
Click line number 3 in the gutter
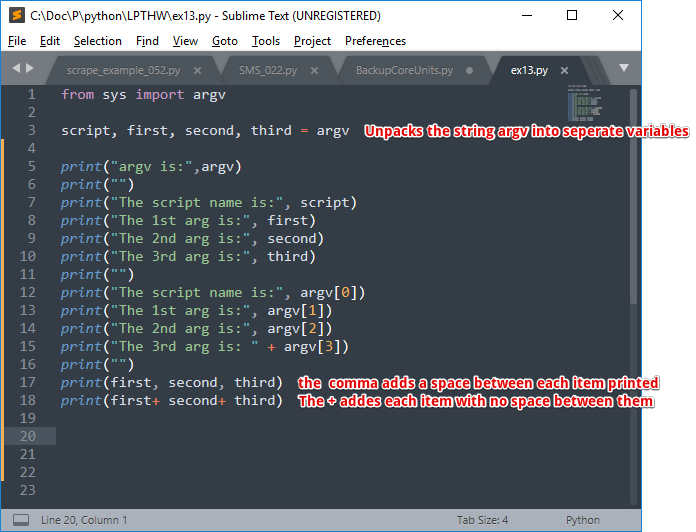click(31, 130)
